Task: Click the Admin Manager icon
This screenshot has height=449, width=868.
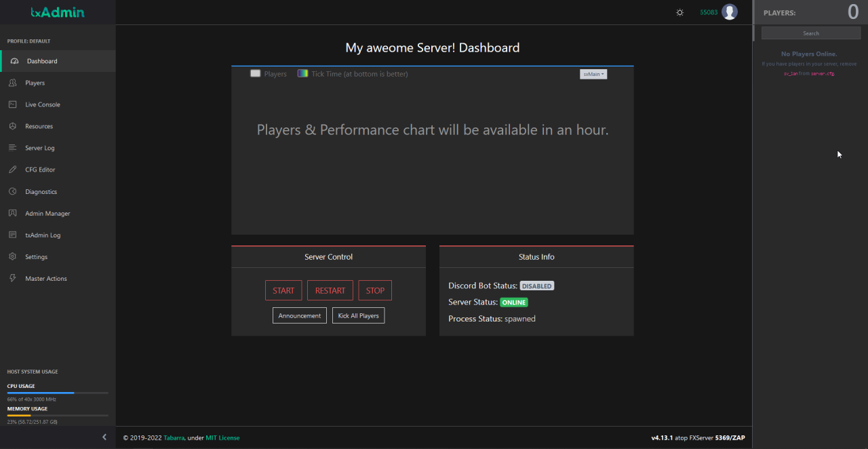Action: click(12, 213)
